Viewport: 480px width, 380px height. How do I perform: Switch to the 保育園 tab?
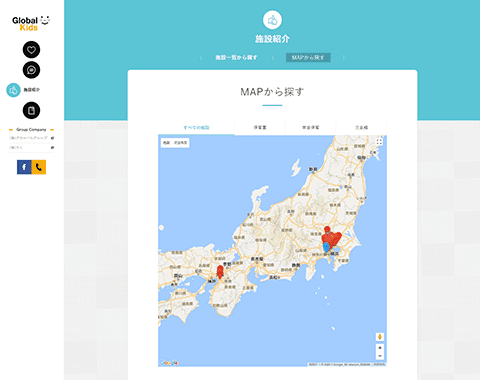260,128
